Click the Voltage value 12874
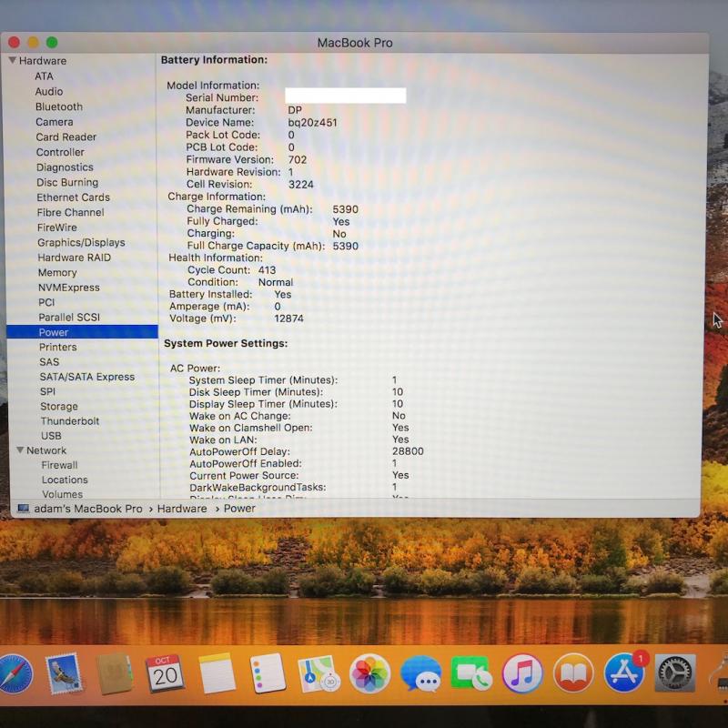This screenshot has height=728, width=728. pyautogui.click(x=288, y=318)
